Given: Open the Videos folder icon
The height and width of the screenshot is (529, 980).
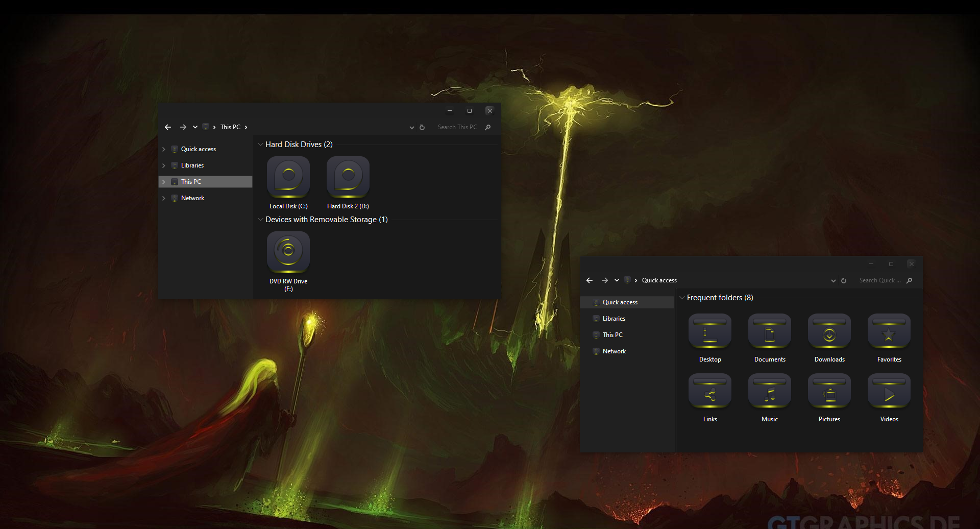Looking at the screenshot, I should pyautogui.click(x=889, y=391).
